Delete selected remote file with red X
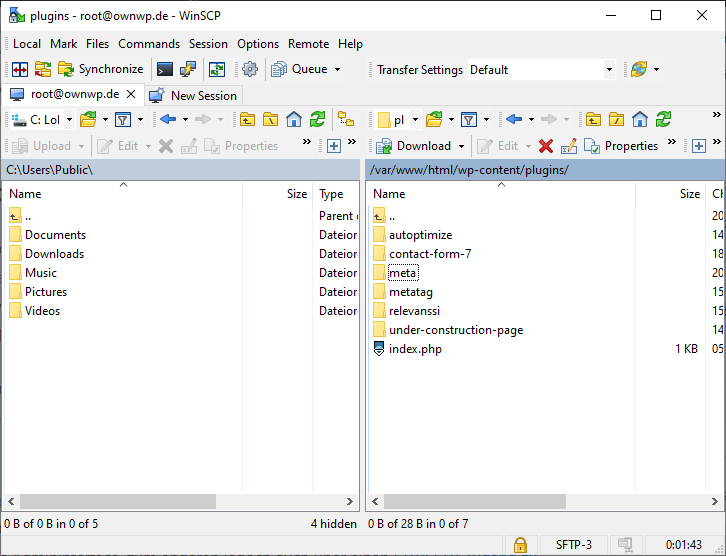 click(546, 146)
